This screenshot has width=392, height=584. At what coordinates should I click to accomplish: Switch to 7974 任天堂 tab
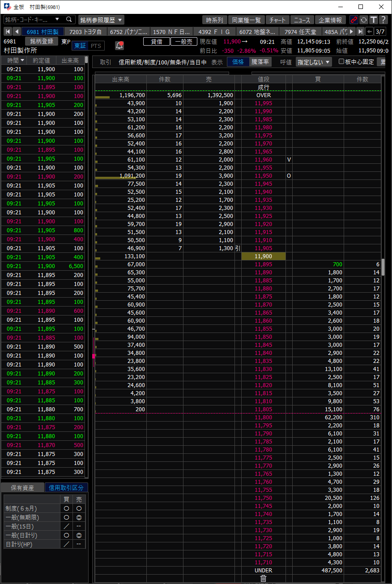coord(300,31)
